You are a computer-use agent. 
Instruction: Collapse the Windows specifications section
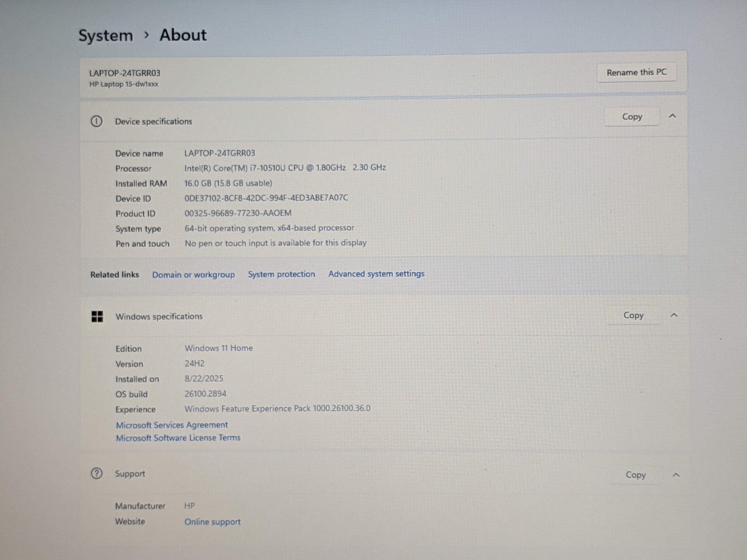pyautogui.click(x=674, y=315)
